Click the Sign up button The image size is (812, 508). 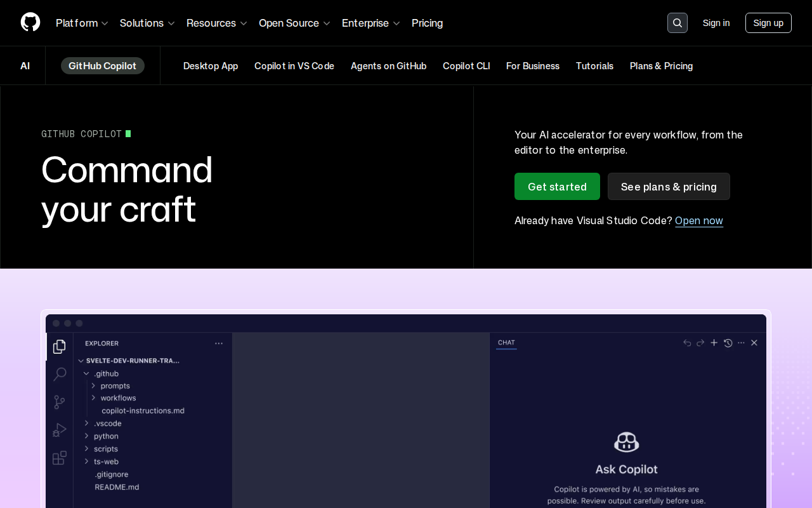768,23
